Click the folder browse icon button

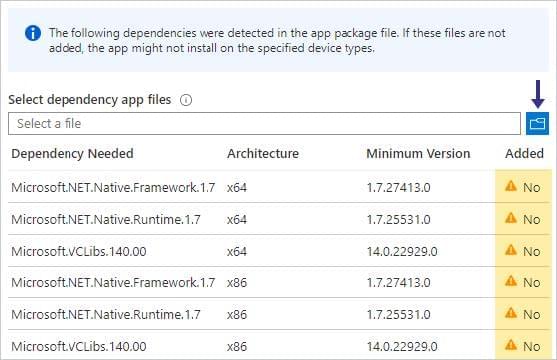537,124
